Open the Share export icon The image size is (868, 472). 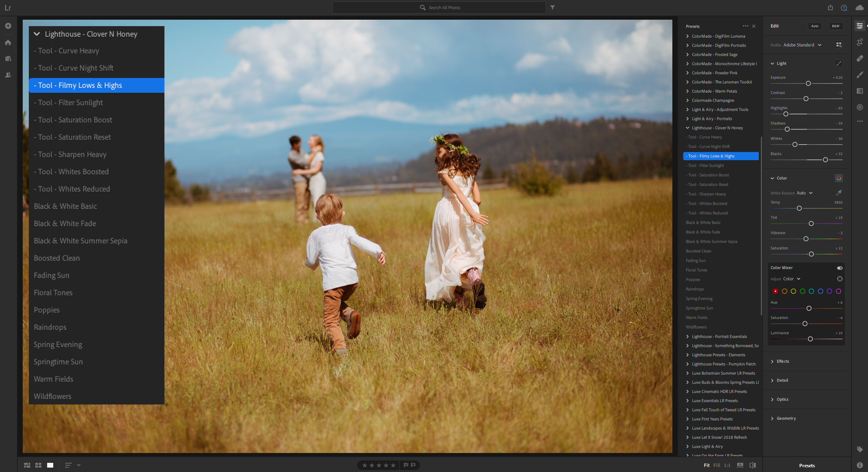[830, 7]
